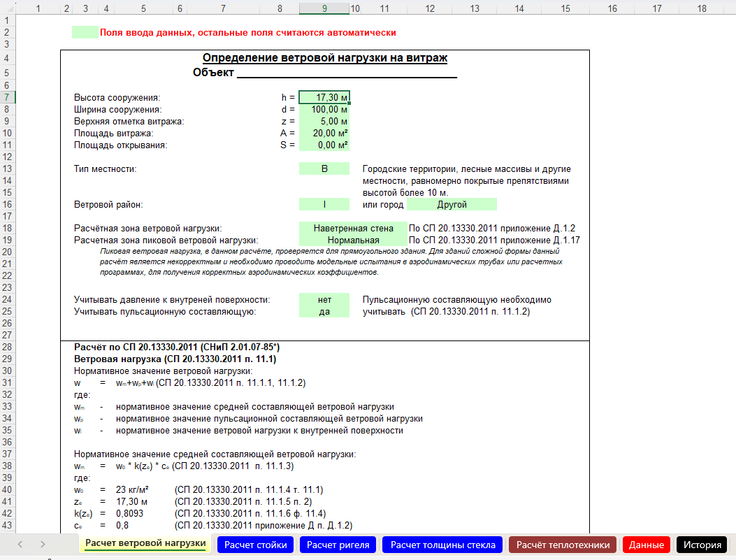736x560 pixels.
Task: Select the Нормальная peak zone cell
Action: click(x=353, y=240)
